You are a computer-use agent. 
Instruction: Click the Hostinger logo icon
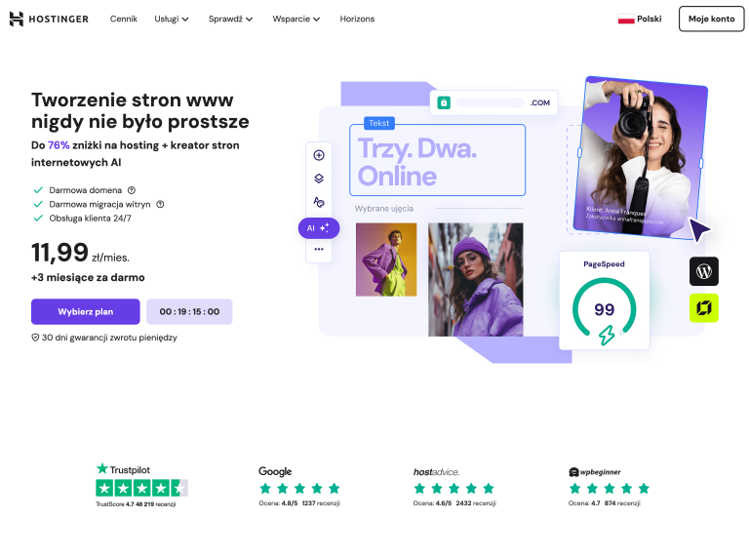[17, 19]
